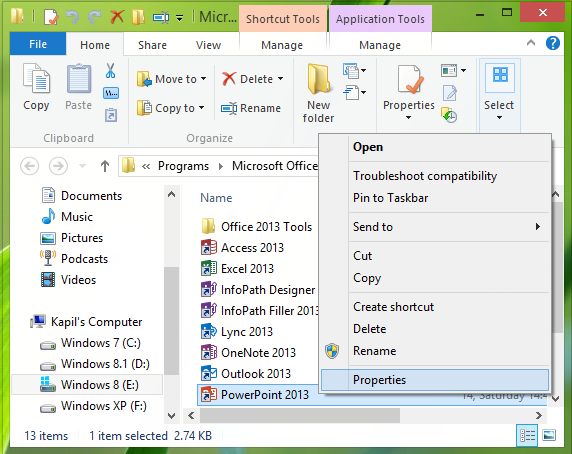Switch to Details view icon in status bar
Image resolution: width=572 pixels, height=454 pixels.
(x=527, y=435)
